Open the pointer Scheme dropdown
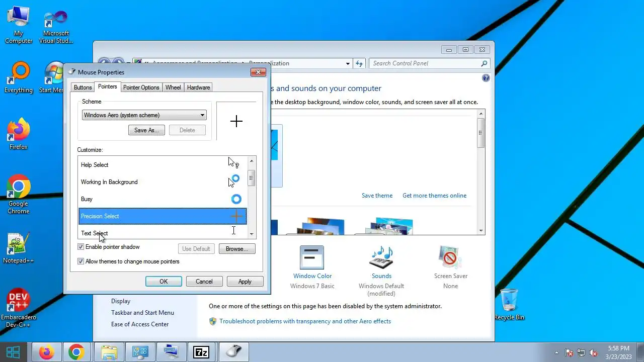Image resolution: width=644 pixels, height=362 pixels. (144, 115)
